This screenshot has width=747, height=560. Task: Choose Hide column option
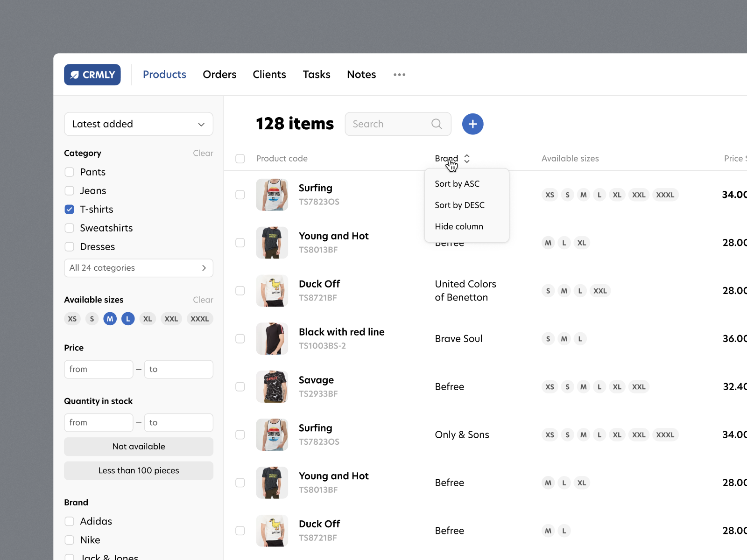click(459, 227)
